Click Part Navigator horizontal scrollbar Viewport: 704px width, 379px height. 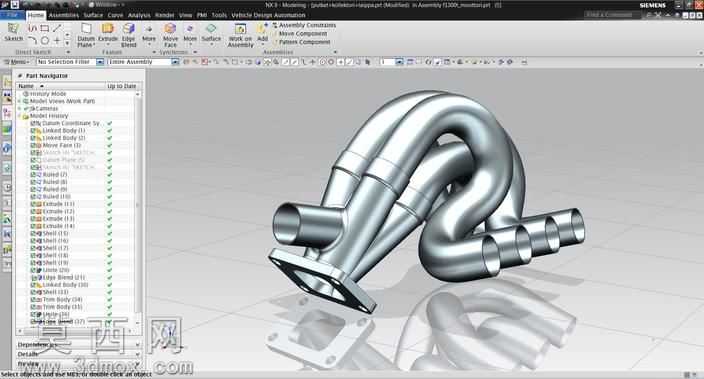[x=76, y=331]
